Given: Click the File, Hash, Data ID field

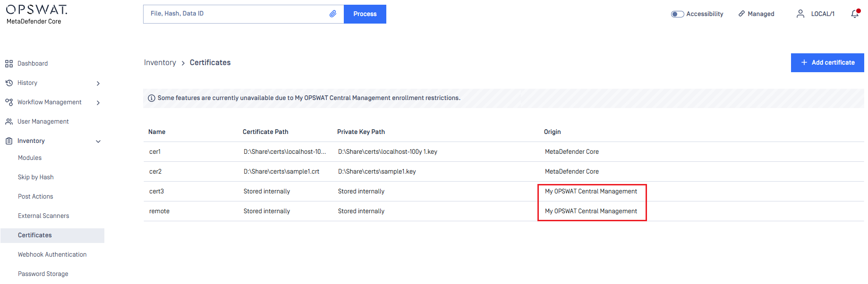Looking at the screenshot, I should tap(236, 14).
